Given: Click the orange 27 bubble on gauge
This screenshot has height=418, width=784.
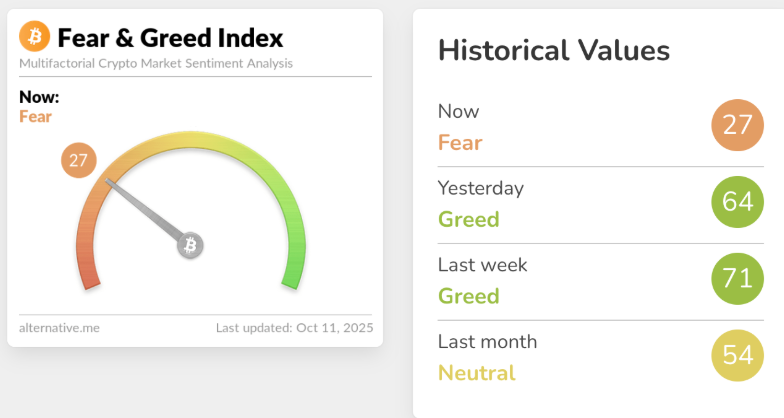Looking at the screenshot, I should coord(78,161).
